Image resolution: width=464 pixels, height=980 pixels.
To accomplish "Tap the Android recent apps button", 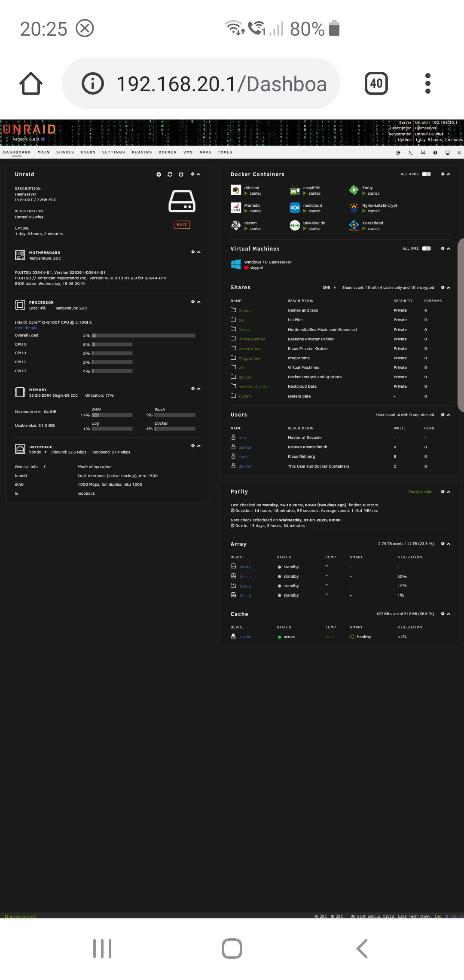I will pos(102,949).
